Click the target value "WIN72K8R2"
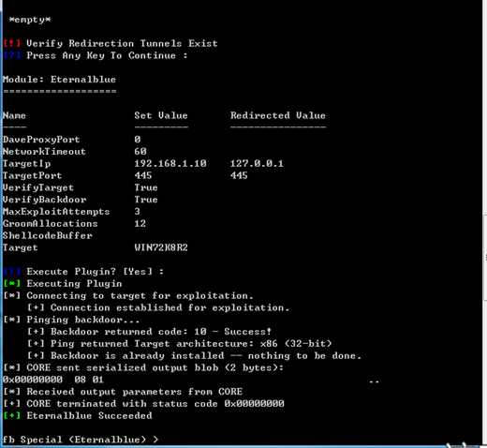The image size is (487, 448). point(161,247)
